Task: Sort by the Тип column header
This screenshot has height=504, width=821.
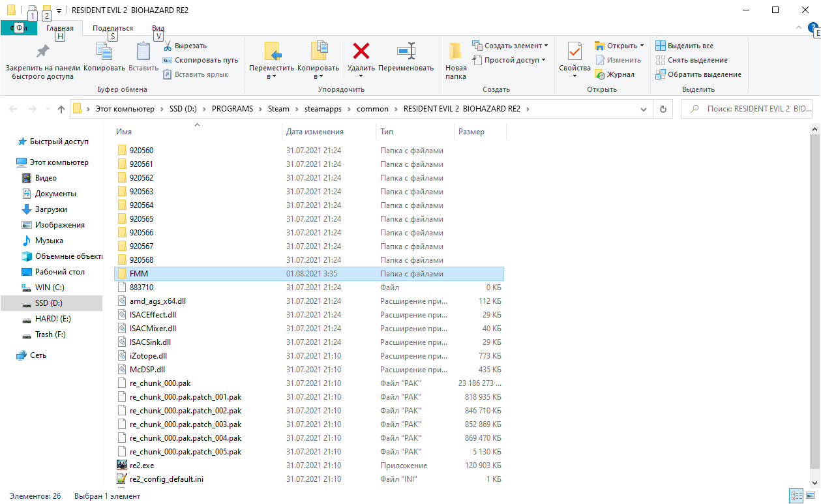Action: coord(415,132)
